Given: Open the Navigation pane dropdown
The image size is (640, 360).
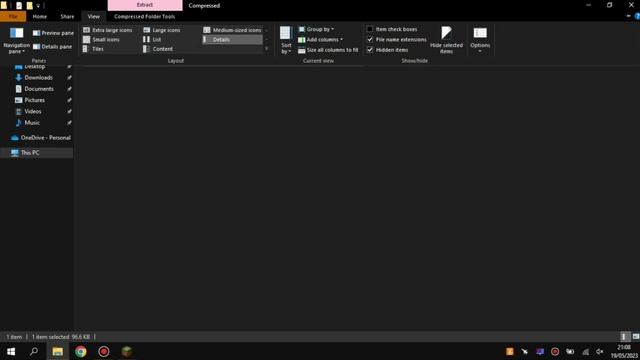Looking at the screenshot, I should (16, 40).
